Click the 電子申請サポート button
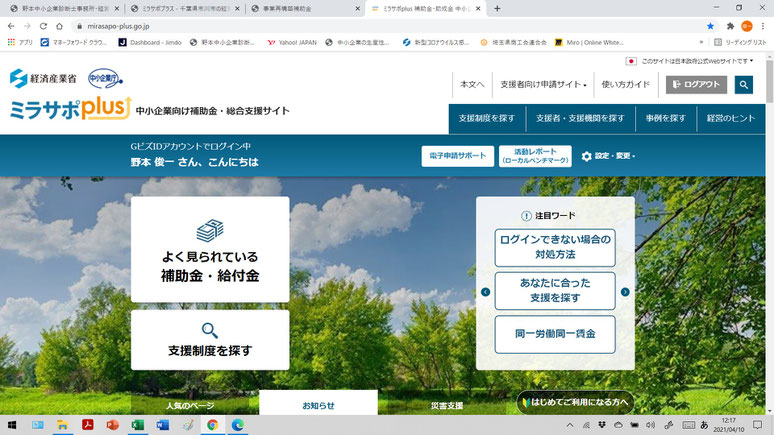The image size is (774, 435). (x=458, y=156)
